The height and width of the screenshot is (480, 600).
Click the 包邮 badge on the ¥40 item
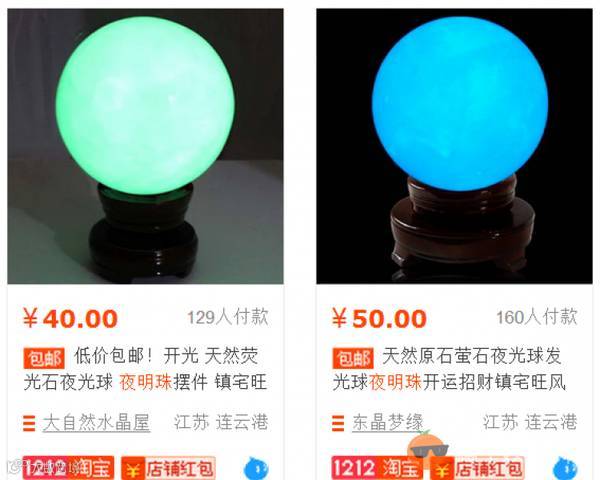[x=44, y=358]
